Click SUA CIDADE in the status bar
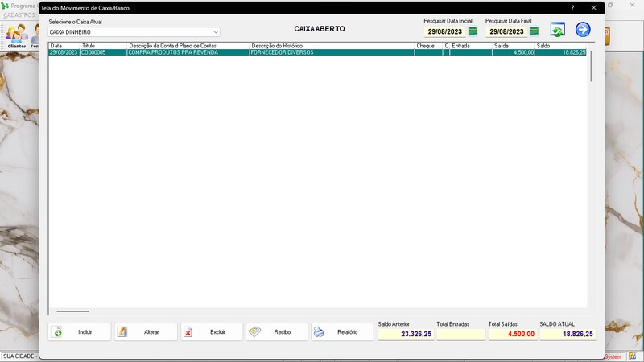This screenshot has height=362, width=644. point(19,356)
